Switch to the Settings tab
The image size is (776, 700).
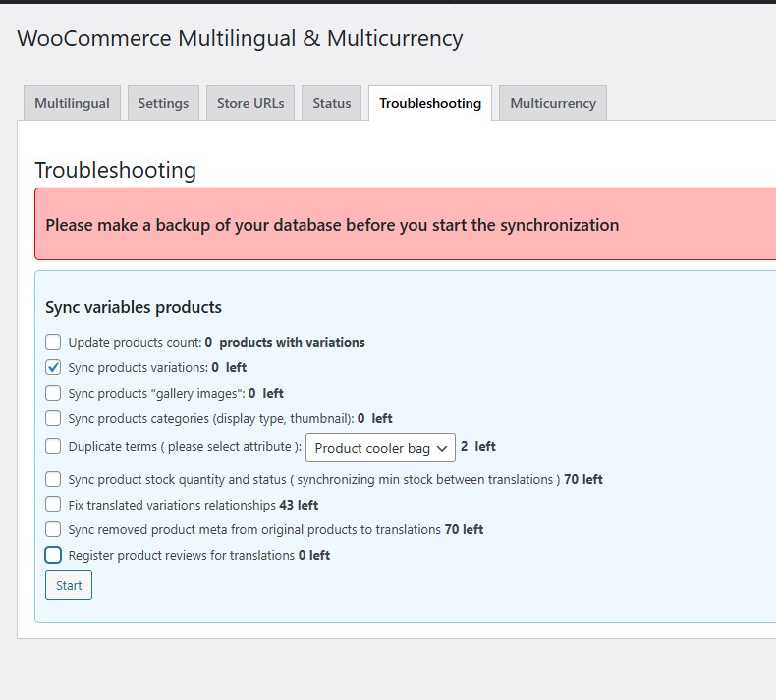point(163,103)
